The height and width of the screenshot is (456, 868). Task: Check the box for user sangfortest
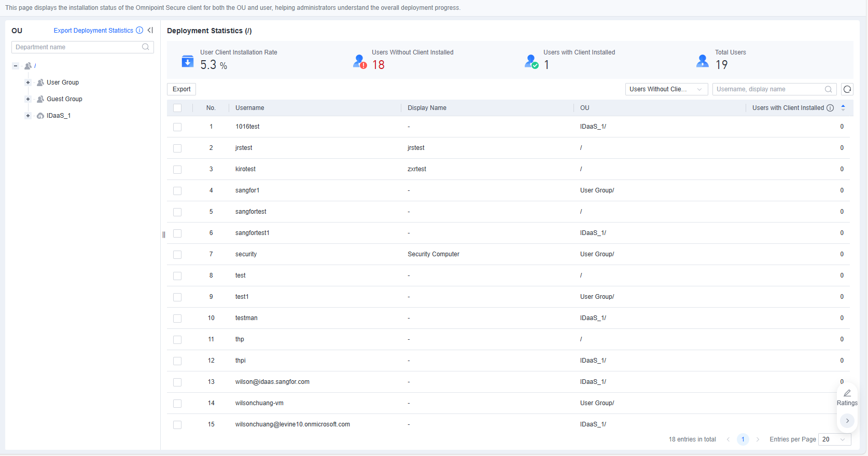point(177,212)
